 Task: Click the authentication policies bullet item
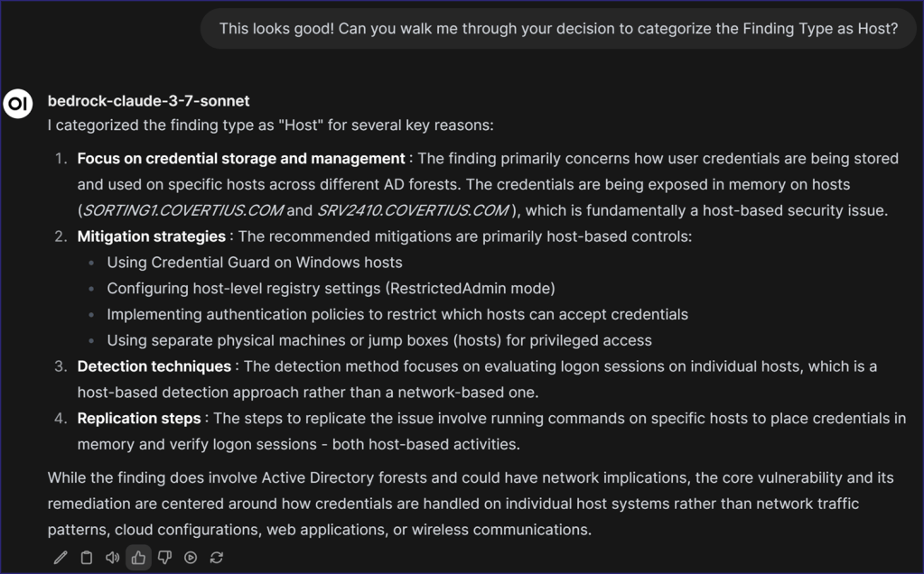[x=397, y=315]
